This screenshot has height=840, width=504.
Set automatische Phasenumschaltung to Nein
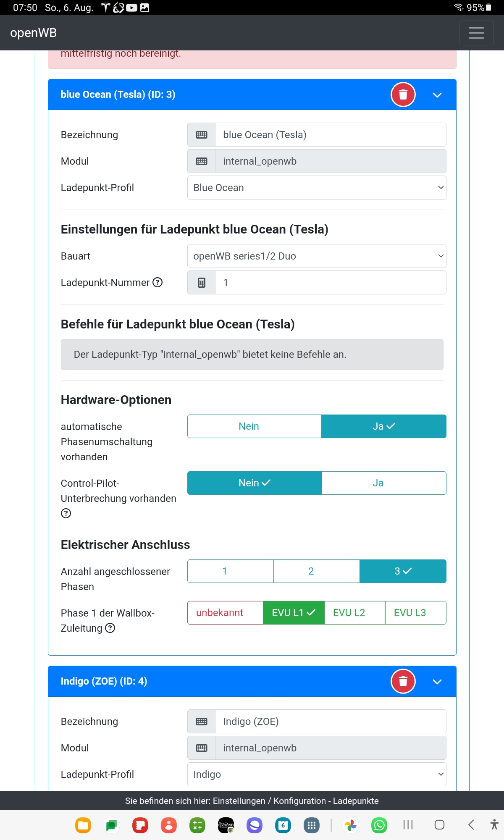click(x=255, y=426)
